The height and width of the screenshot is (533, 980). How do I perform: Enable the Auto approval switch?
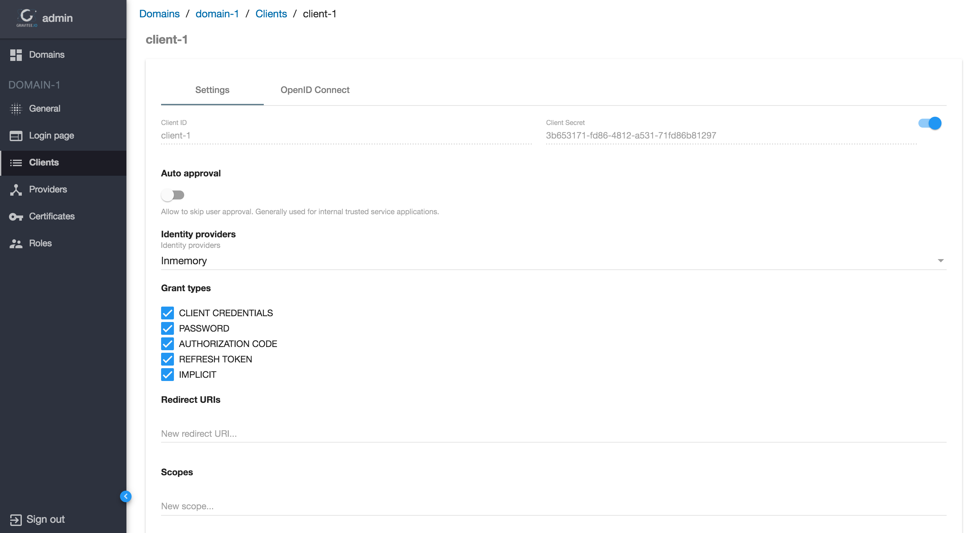coord(172,195)
